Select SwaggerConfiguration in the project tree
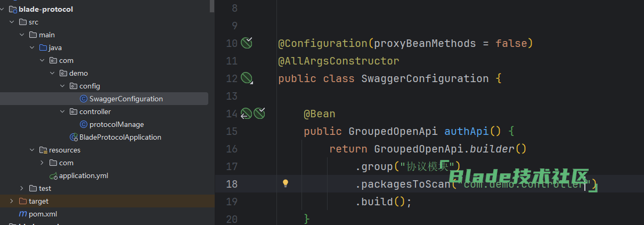This screenshot has height=225, width=644. pos(126,99)
